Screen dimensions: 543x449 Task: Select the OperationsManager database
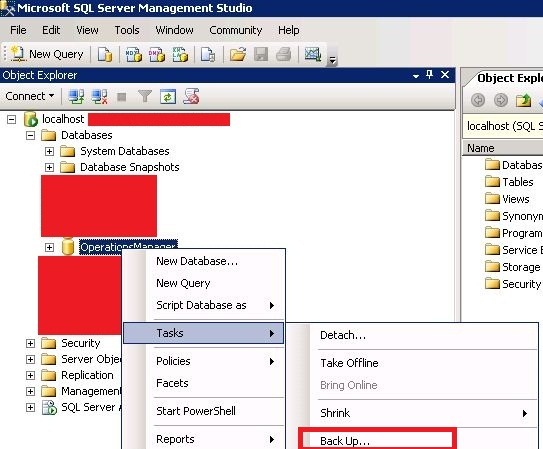[128, 244]
